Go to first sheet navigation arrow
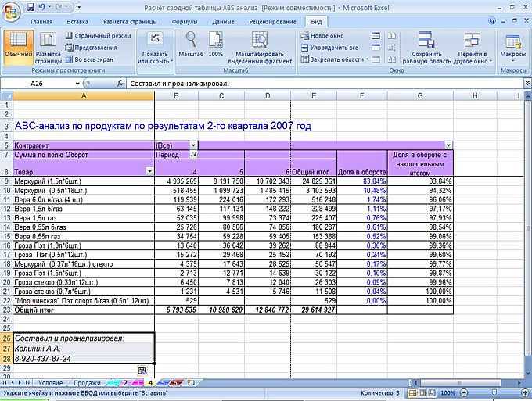This screenshot has height=401, width=532. [5, 383]
